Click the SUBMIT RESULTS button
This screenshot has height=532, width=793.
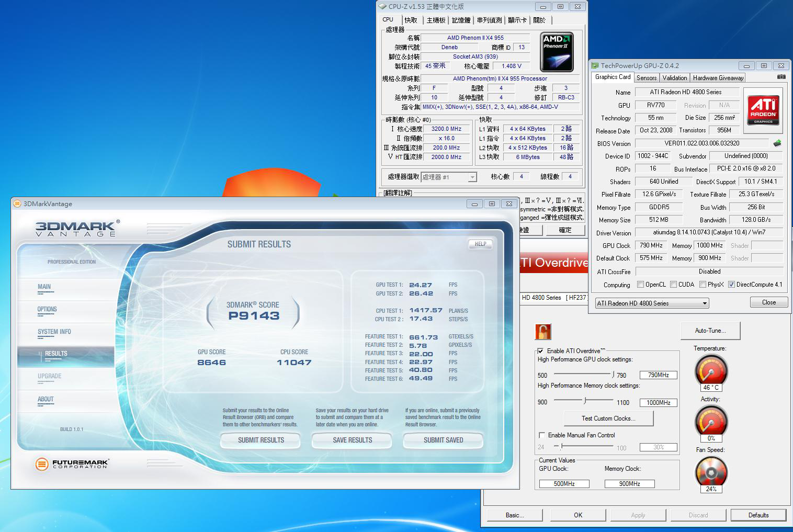260,440
